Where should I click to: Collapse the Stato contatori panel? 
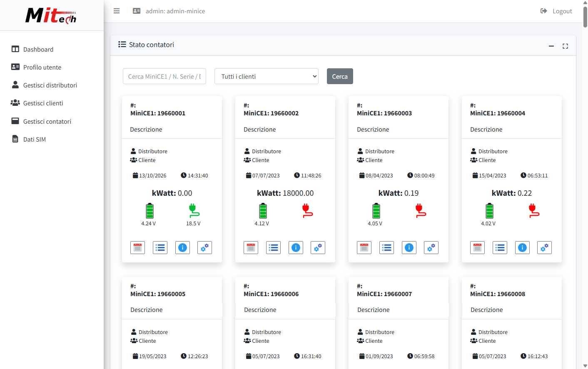[x=551, y=46]
